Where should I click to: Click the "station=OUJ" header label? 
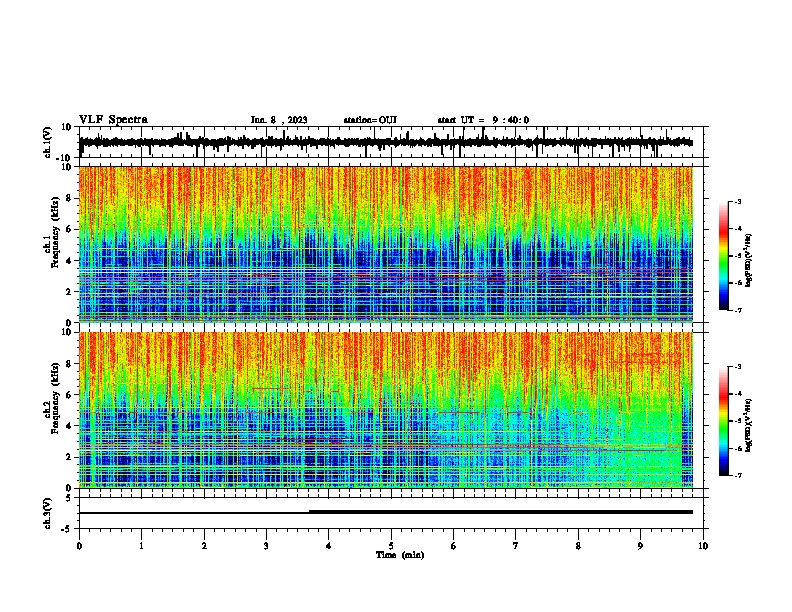370,120
